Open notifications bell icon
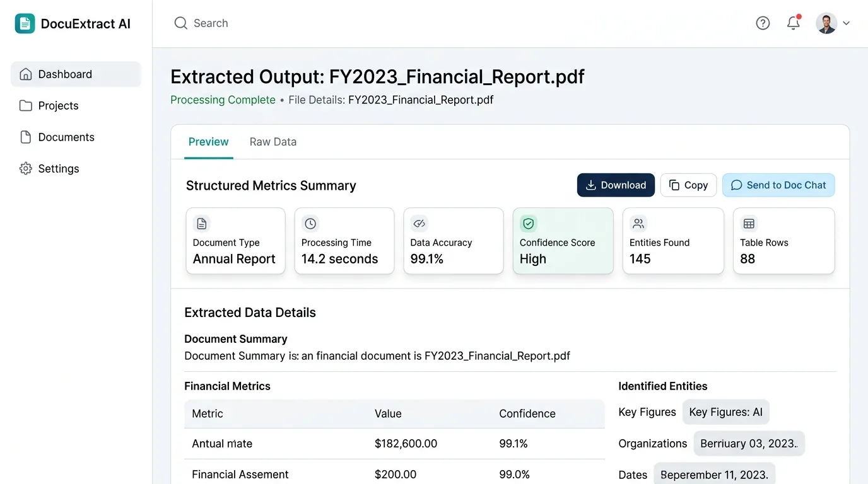 [794, 23]
